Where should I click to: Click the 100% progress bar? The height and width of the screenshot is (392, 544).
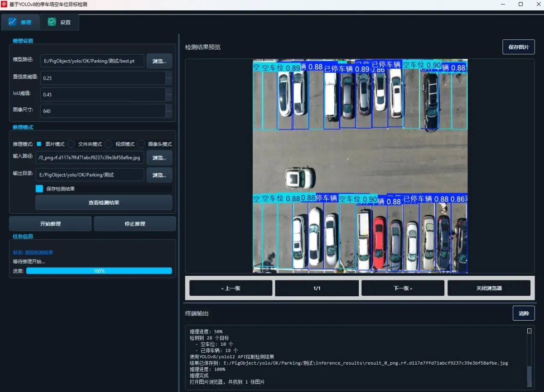(99, 271)
